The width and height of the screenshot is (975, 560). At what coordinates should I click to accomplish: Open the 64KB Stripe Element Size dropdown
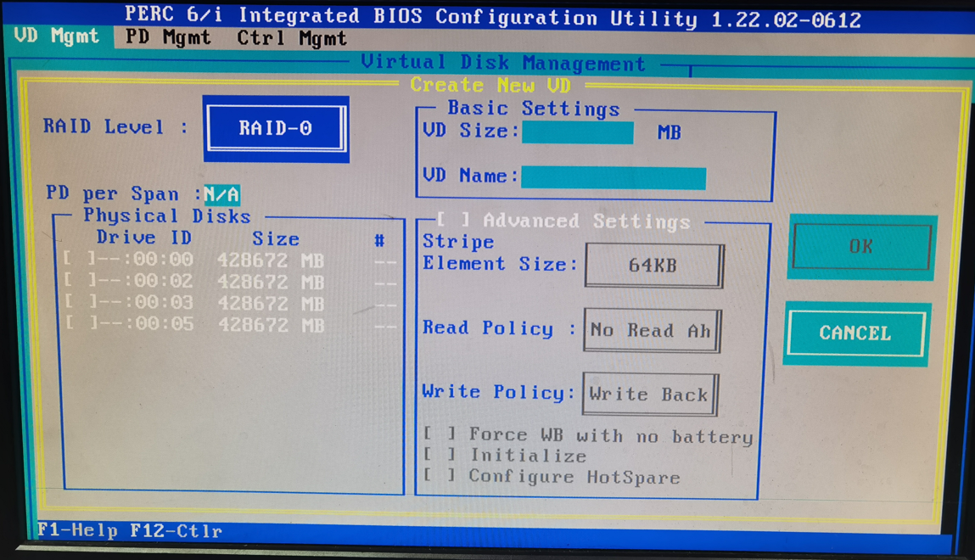(653, 266)
